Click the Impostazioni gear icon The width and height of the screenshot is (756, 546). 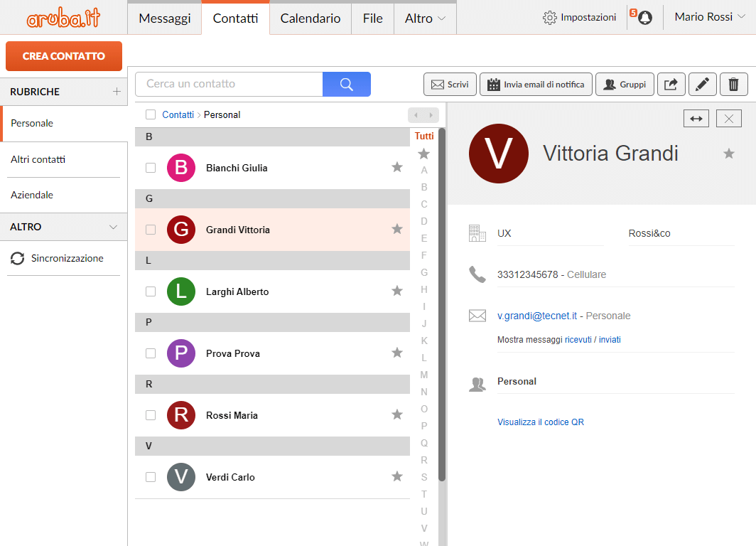click(x=549, y=18)
